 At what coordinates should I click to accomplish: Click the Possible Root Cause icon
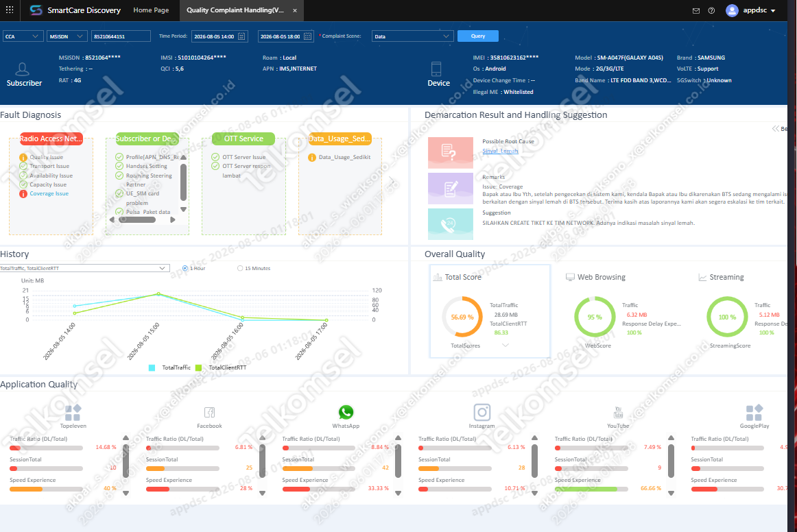click(451, 152)
